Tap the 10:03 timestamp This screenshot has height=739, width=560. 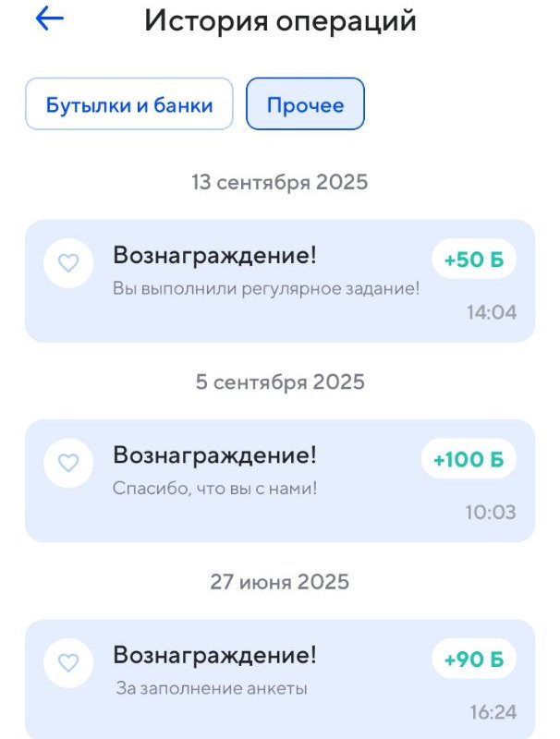tap(491, 512)
